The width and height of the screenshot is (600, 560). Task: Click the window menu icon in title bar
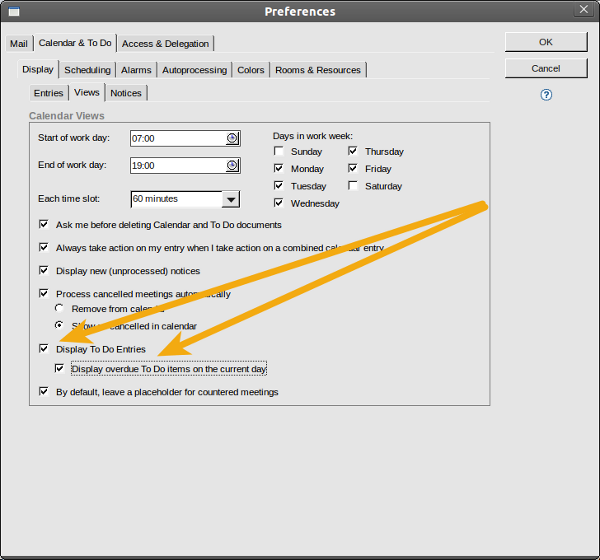[14, 11]
